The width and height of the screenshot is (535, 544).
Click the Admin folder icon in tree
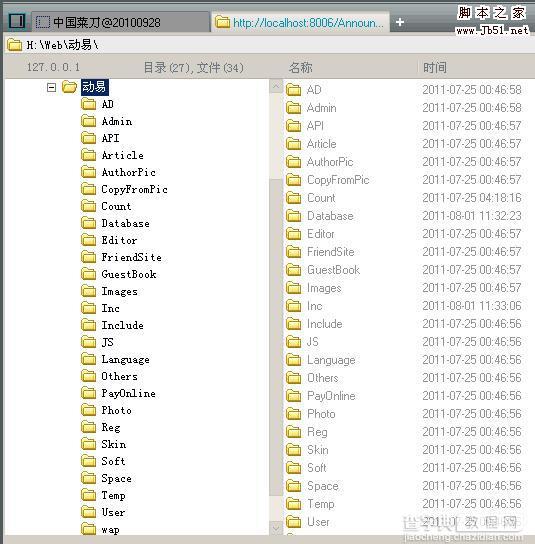(88, 121)
